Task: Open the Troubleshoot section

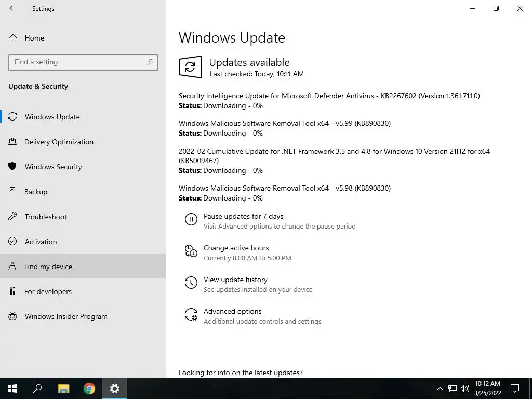Action: [83, 217]
